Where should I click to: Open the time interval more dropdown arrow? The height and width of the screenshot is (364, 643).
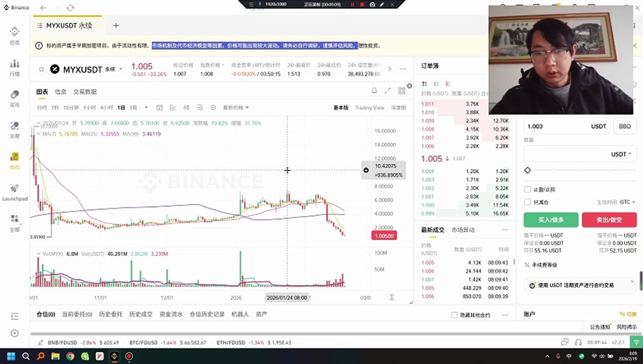[x=147, y=107]
